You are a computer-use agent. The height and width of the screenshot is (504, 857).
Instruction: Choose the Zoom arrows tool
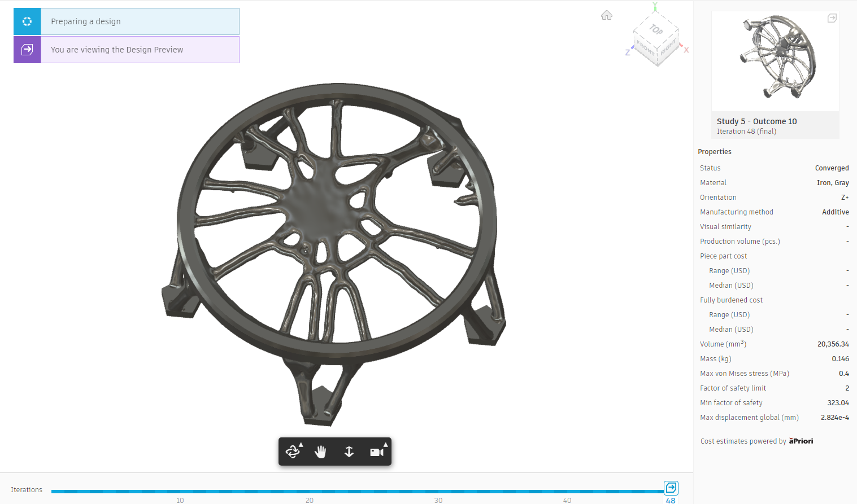pyautogui.click(x=349, y=452)
